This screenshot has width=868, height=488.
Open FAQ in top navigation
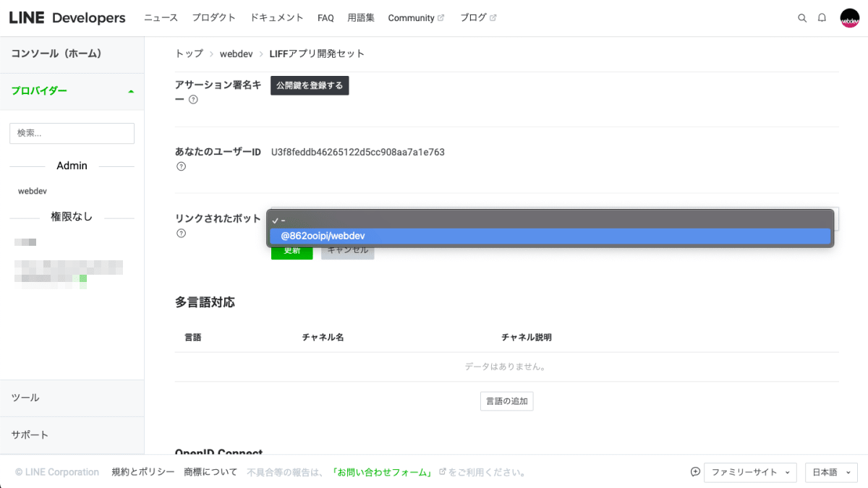(325, 18)
